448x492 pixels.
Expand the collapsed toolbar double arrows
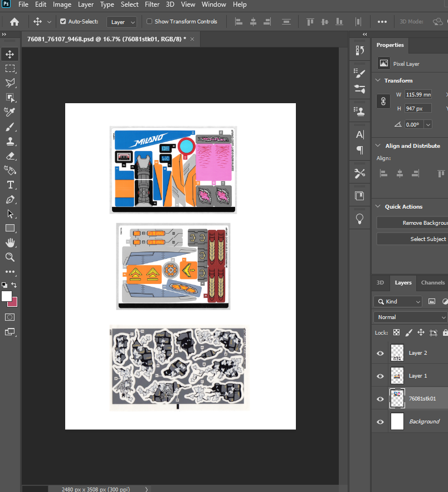coord(4,34)
